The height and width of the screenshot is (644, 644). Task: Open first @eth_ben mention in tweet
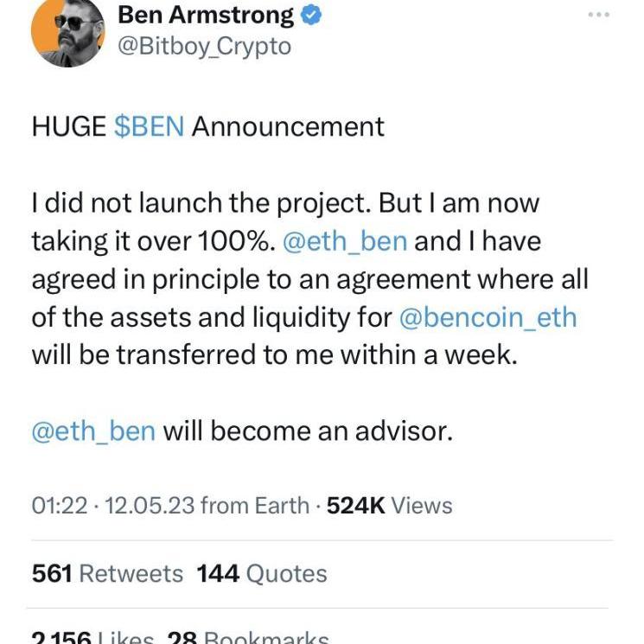pyautogui.click(x=345, y=241)
